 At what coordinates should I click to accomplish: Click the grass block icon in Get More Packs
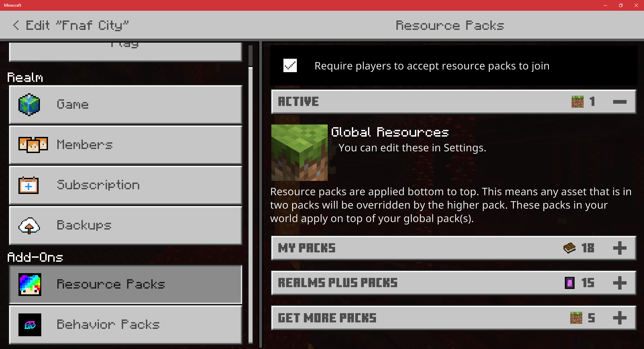pos(576,318)
